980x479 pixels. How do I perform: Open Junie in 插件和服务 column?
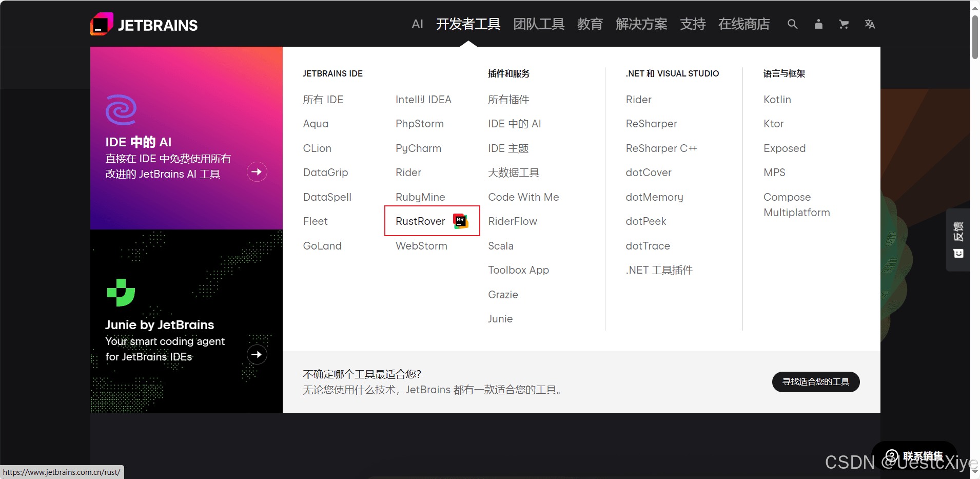tap(500, 319)
